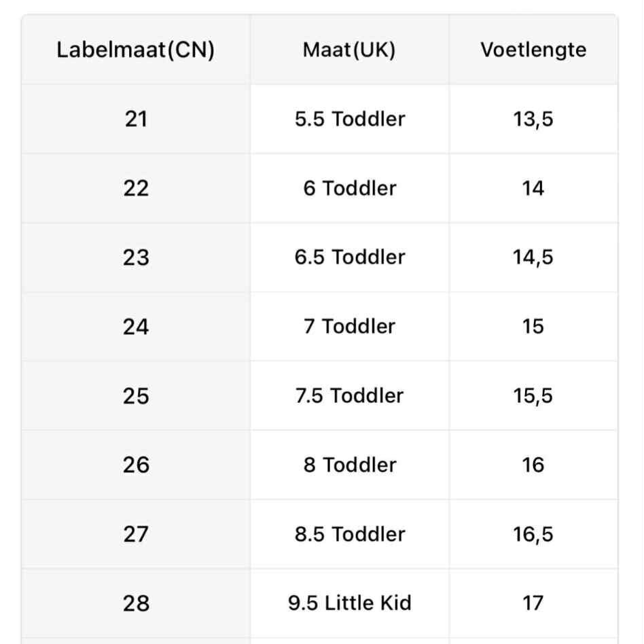Click the 7.5 Toddler cell

[x=349, y=396]
